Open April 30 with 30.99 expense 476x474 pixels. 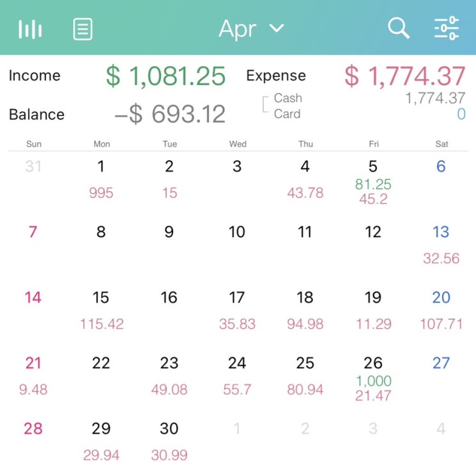pyautogui.click(x=169, y=441)
